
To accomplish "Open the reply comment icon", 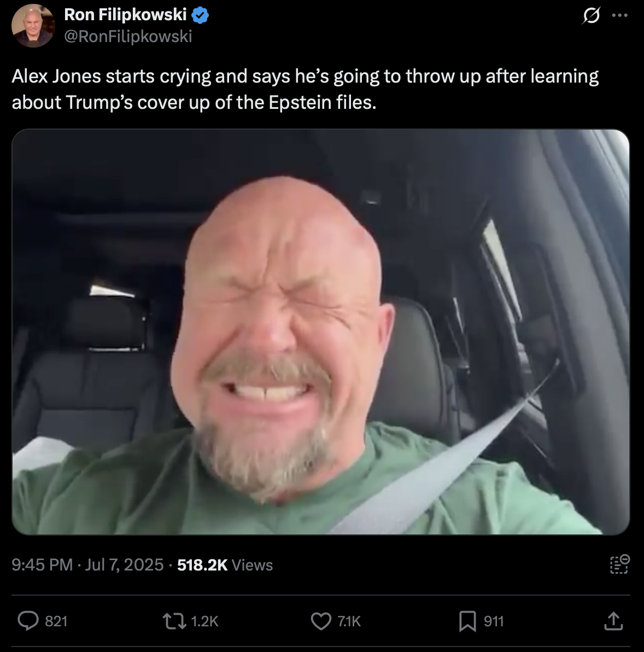I will click(28, 621).
